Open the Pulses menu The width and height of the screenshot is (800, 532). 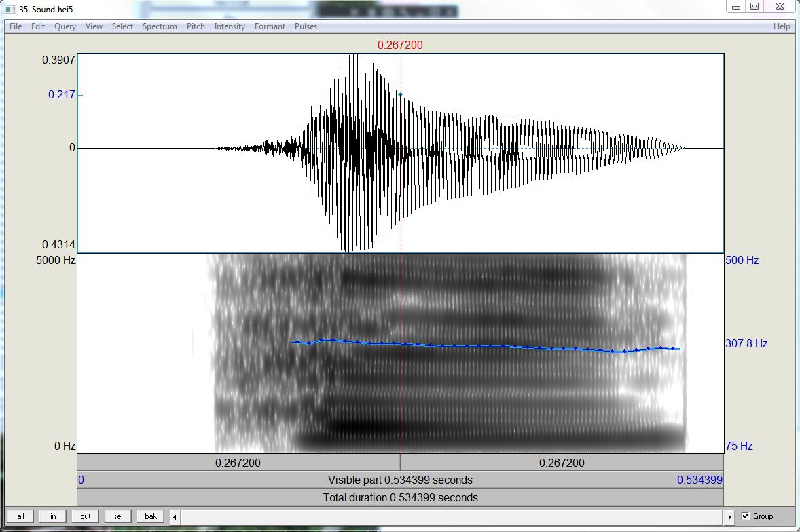[x=306, y=26]
